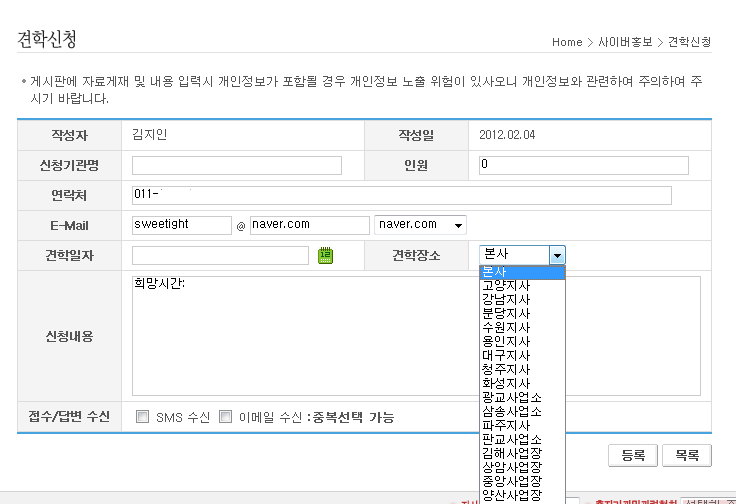Focus the 인원 number field
The height and width of the screenshot is (504, 736).
[x=583, y=166]
